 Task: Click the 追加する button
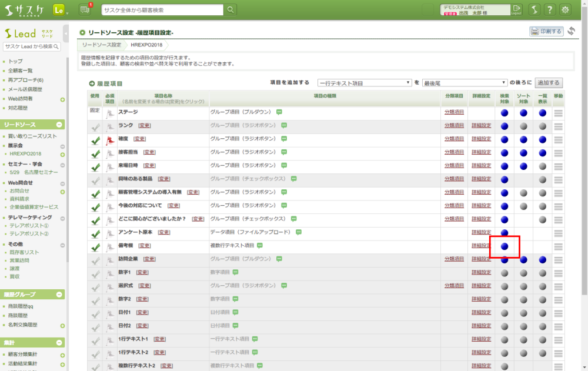[548, 83]
